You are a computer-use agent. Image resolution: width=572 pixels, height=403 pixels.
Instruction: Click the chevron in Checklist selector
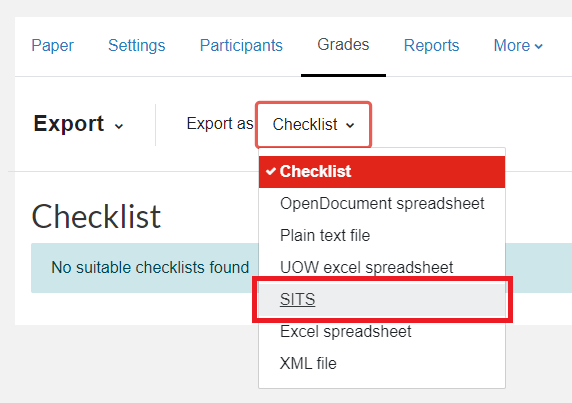[350, 125]
